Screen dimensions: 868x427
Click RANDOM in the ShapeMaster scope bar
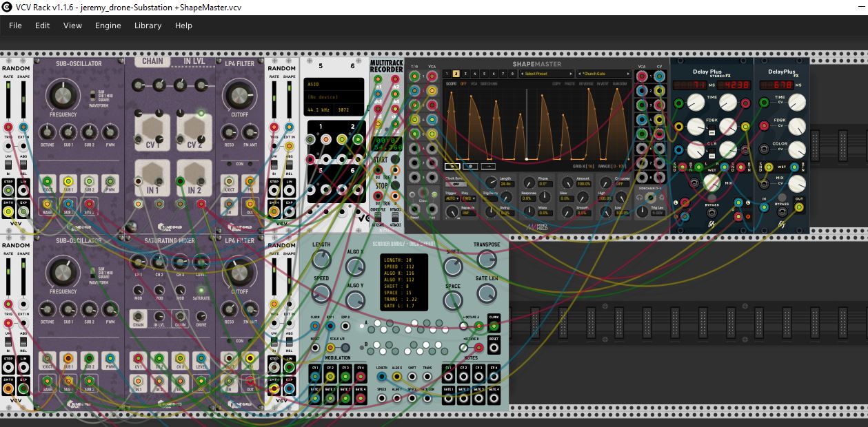tap(620, 83)
